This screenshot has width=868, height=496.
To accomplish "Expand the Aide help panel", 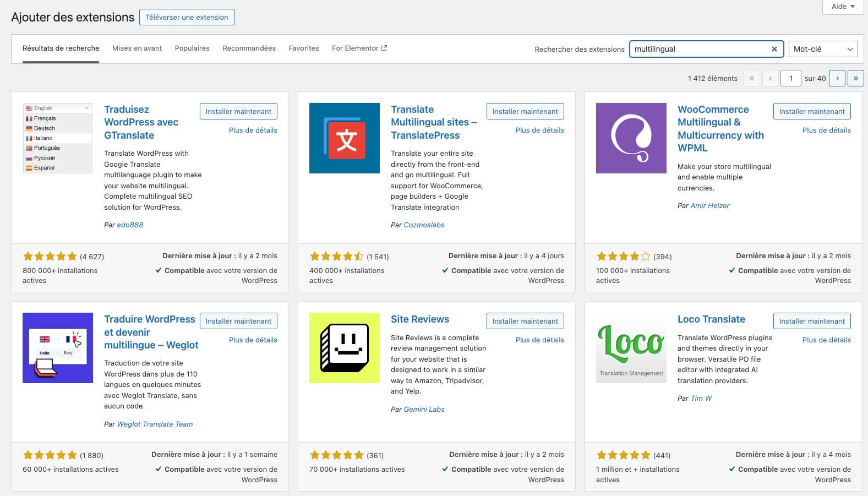I will 843,7.
